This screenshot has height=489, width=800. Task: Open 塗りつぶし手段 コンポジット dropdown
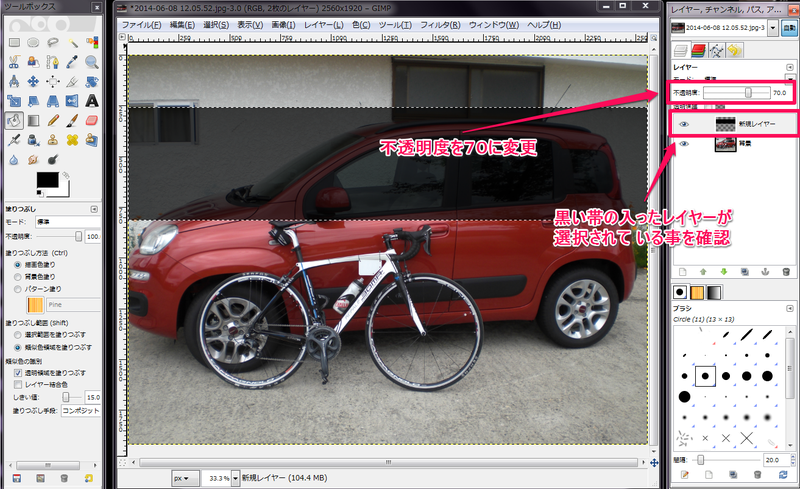click(81, 410)
